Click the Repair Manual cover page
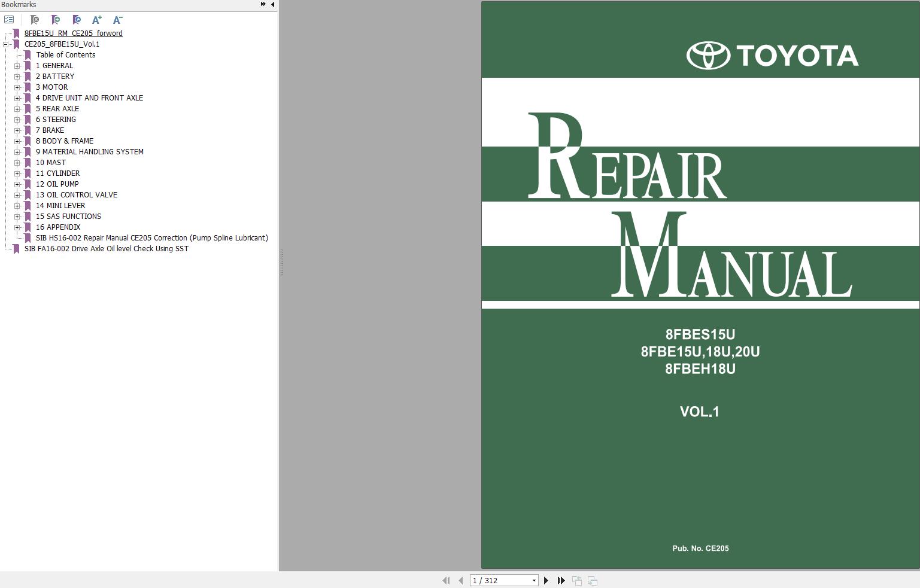The width and height of the screenshot is (920, 588). pyautogui.click(x=700, y=285)
